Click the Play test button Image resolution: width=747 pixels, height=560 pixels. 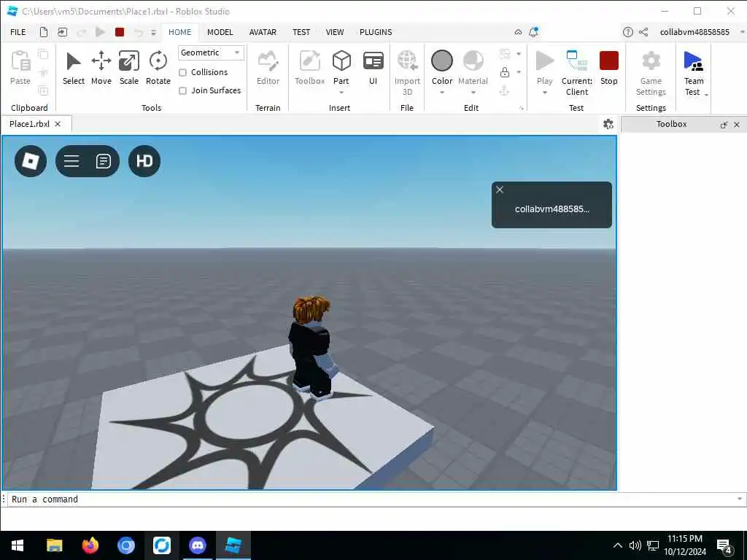(x=544, y=68)
